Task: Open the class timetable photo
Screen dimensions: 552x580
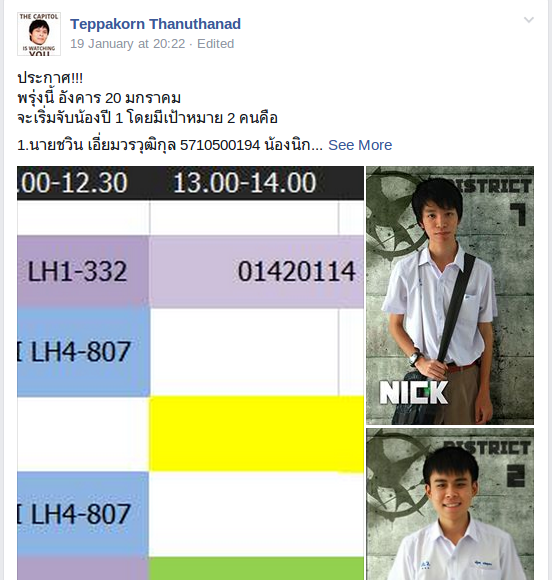Action: click(x=191, y=373)
